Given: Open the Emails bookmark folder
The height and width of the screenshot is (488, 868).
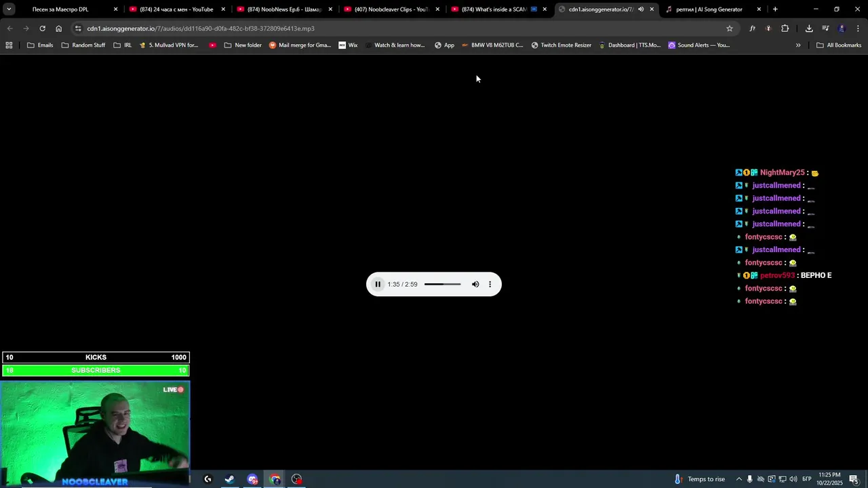Looking at the screenshot, I should 40,45.
